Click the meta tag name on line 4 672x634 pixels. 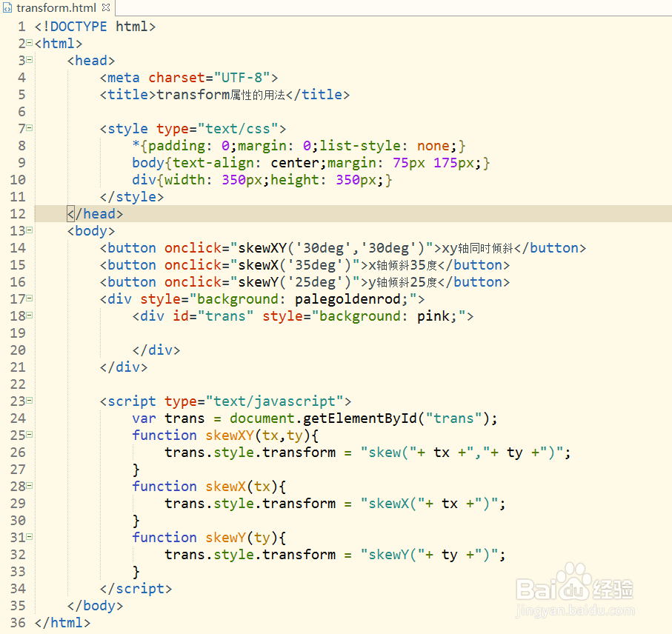pos(124,78)
